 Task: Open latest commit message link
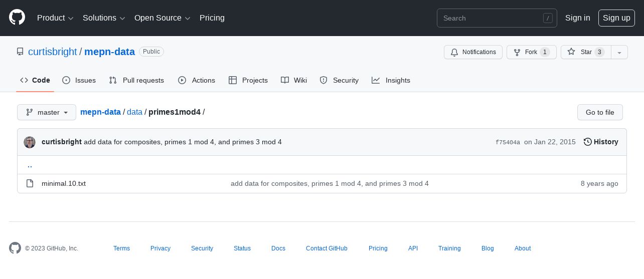183,142
